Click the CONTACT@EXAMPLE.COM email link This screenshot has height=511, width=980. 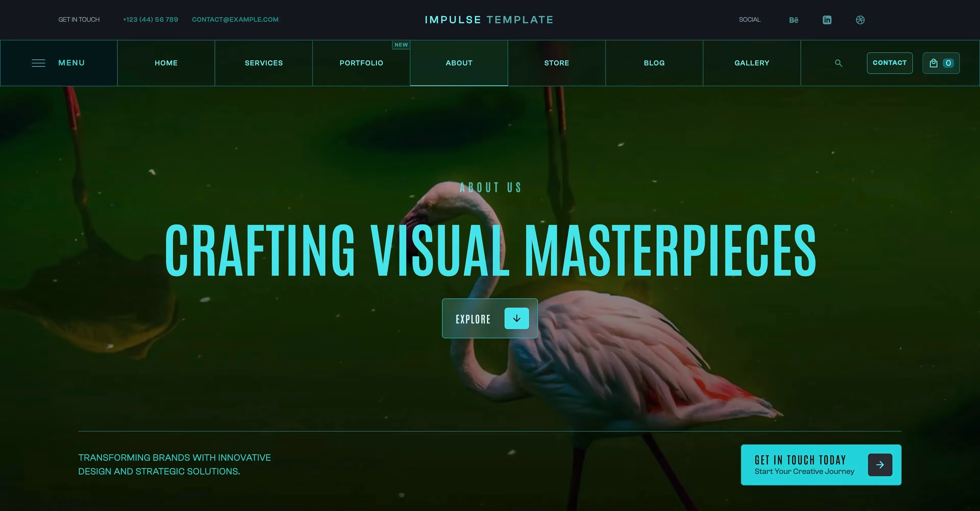coord(235,19)
